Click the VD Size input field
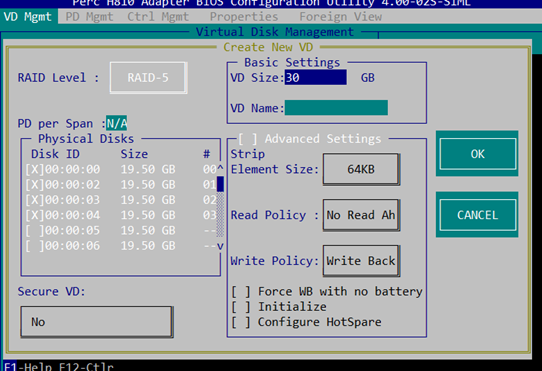 pos(316,77)
